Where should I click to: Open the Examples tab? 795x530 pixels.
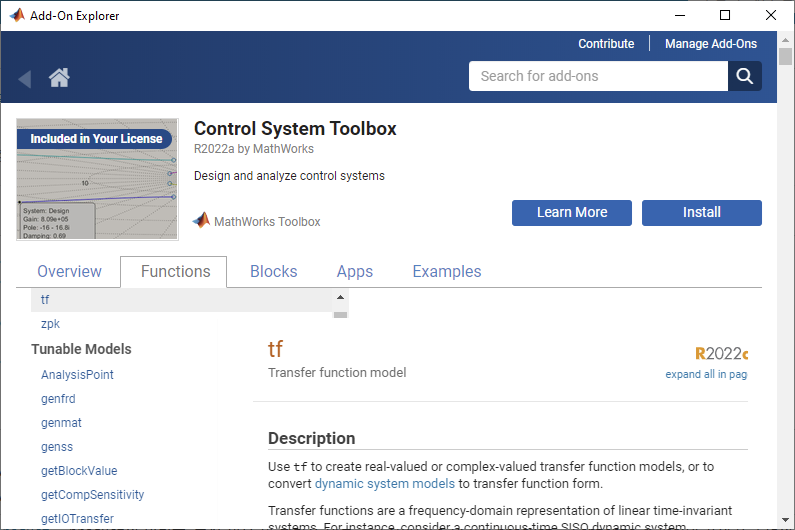click(x=447, y=271)
